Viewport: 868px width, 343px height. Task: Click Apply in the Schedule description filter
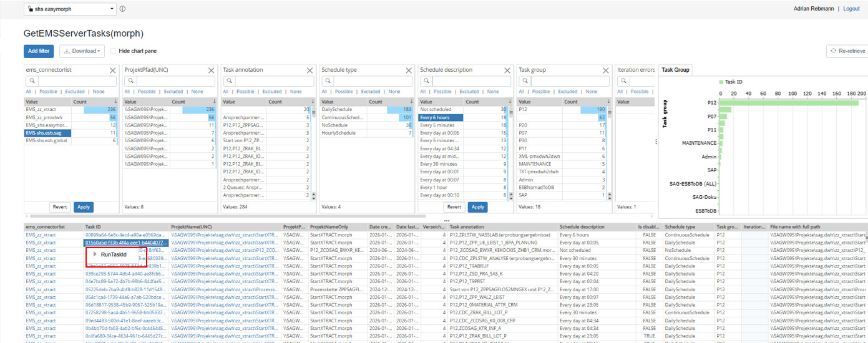(477, 207)
